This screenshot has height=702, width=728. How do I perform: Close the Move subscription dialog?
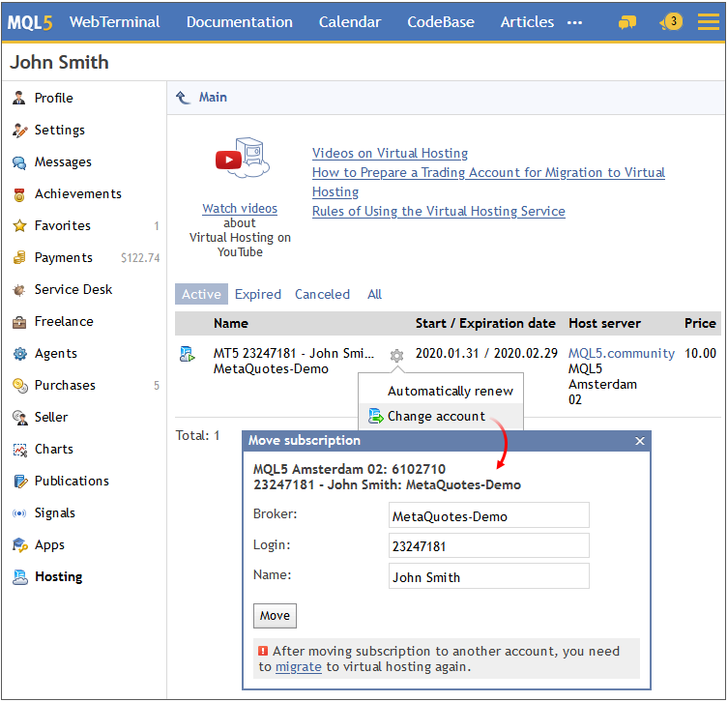click(640, 441)
